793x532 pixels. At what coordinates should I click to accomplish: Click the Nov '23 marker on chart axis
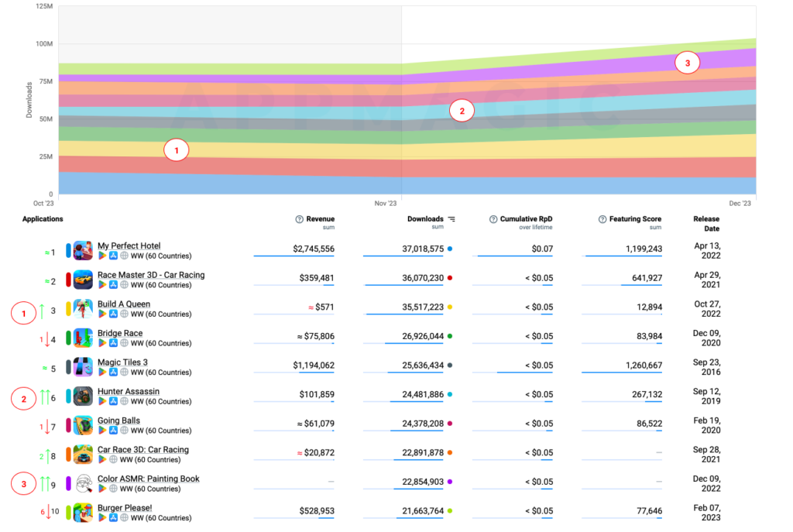click(385, 203)
